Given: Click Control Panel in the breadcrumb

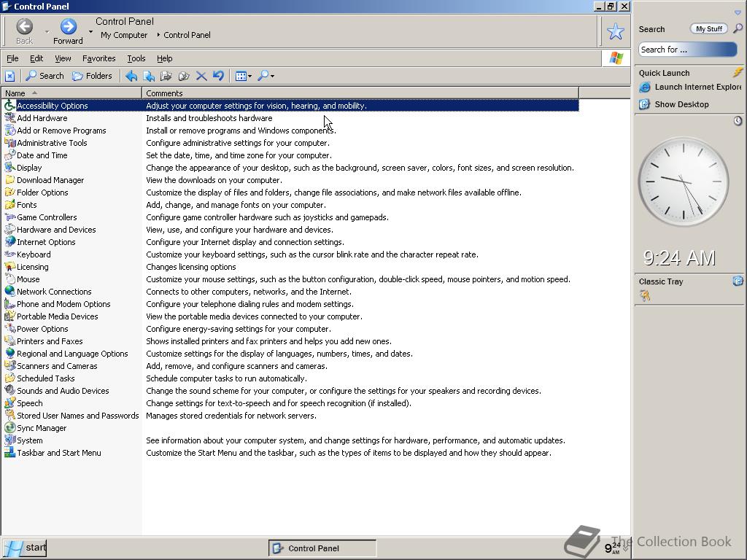Looking at the screenshot, I should (187, 35).
